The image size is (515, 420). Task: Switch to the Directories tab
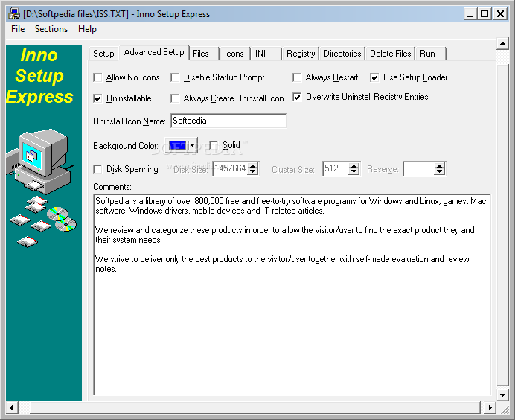[342, 53]
